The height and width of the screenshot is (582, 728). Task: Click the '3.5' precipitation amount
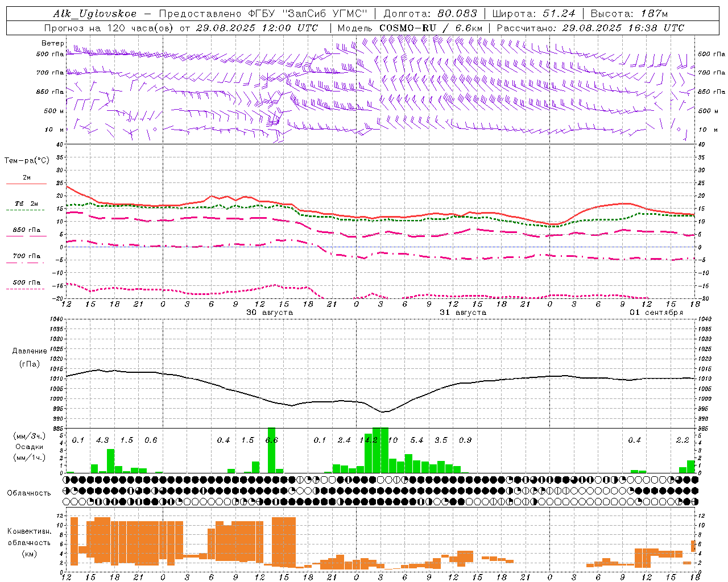click(441, 440)
